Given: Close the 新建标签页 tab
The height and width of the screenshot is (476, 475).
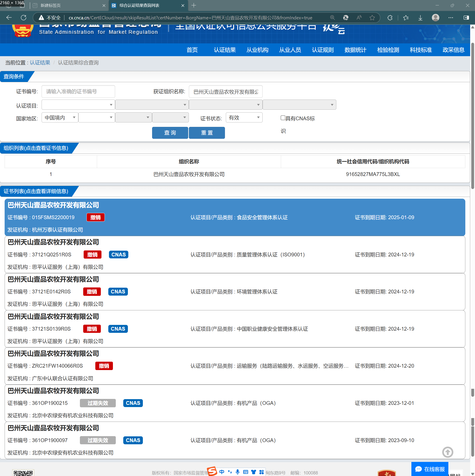Looking at the screenshot, I should pos(104,6).
